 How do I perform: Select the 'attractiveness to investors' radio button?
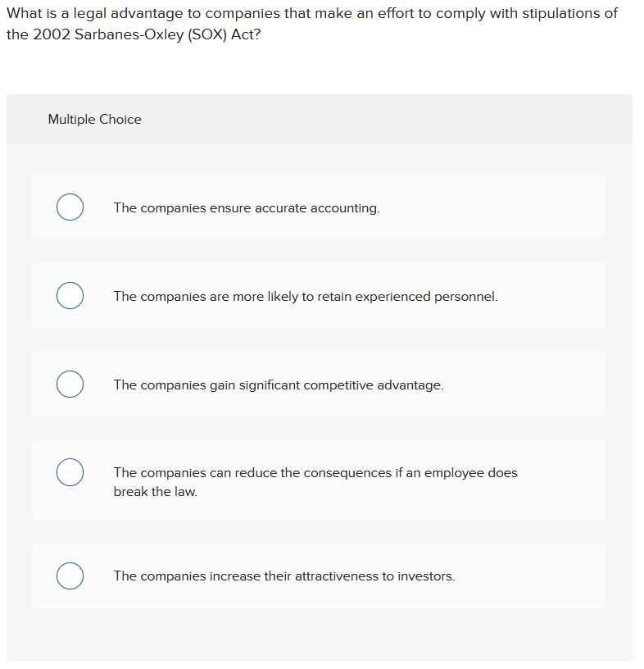tap(70, 576)
